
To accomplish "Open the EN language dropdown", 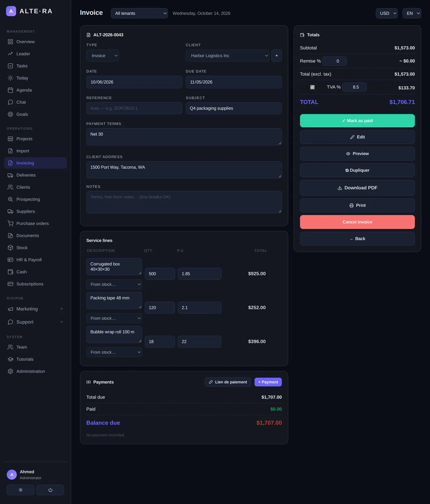I will [412, 13].
